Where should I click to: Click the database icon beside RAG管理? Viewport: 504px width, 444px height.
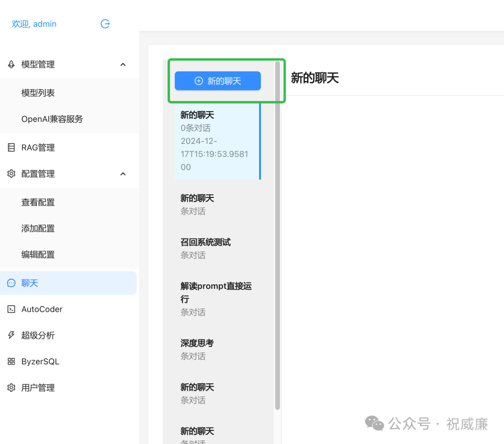[x=11, y=148]
